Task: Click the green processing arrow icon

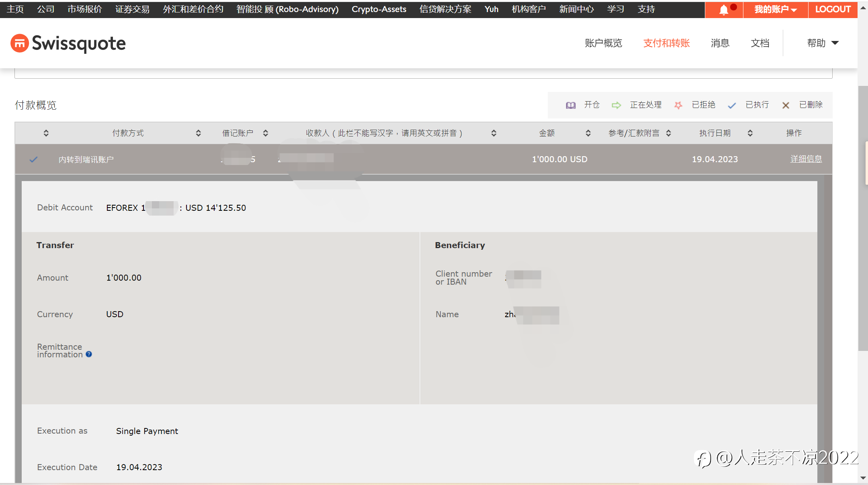Action: point(616,105)
